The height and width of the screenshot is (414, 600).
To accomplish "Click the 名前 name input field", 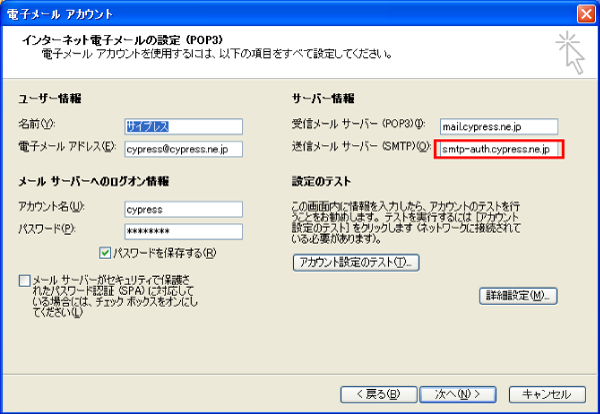I will (184, 127).
